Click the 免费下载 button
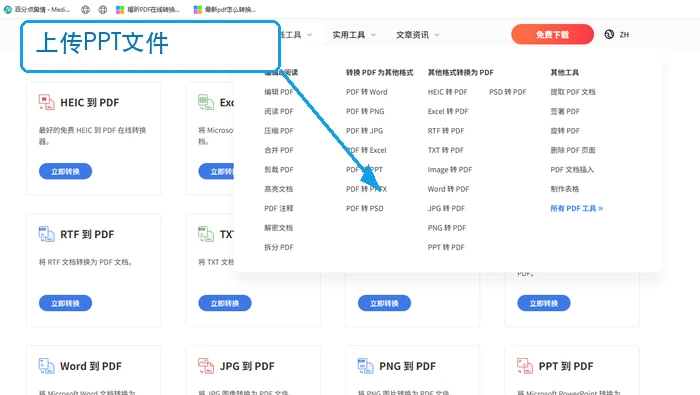Image resolution: width=700 pixels, height=395 pixels. click(x=552, y=34)
